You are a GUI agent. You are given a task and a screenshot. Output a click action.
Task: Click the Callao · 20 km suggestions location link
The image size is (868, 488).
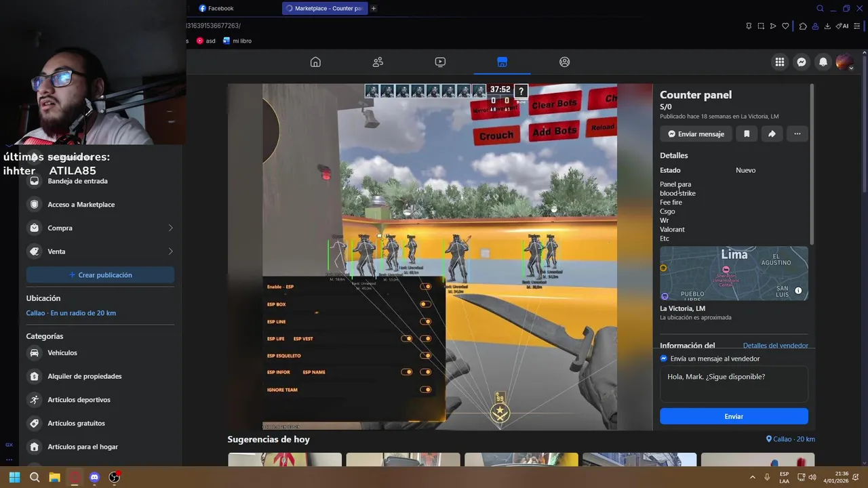790,439
